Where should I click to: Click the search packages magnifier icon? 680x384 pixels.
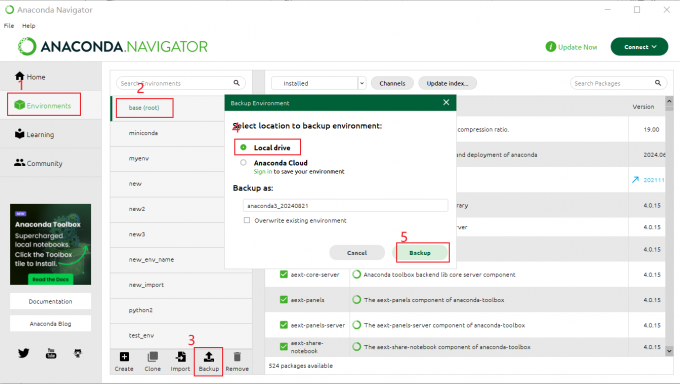[x=658, y=83]
